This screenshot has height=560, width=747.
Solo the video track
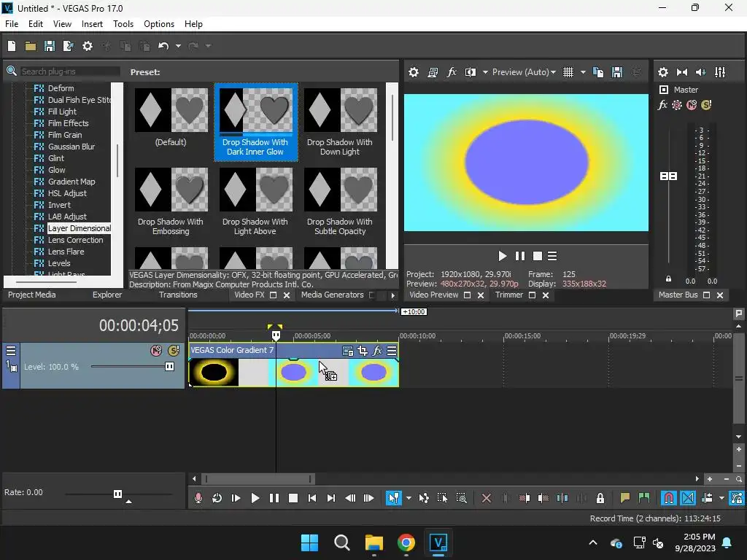174,351
